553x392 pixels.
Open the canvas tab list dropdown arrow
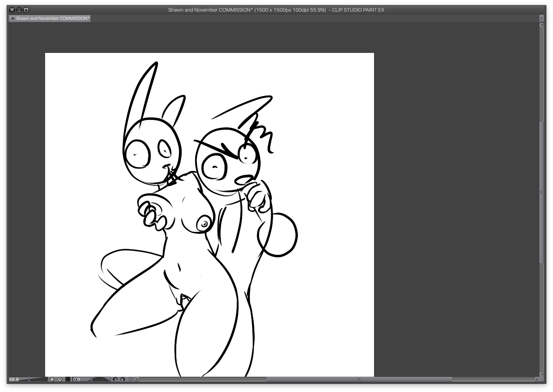point(542,18)
